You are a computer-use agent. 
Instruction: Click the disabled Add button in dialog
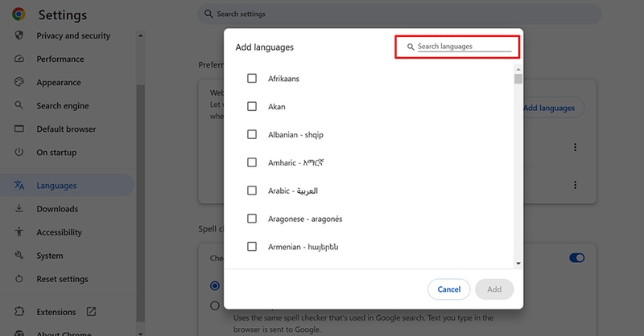(x=494, y=289)
